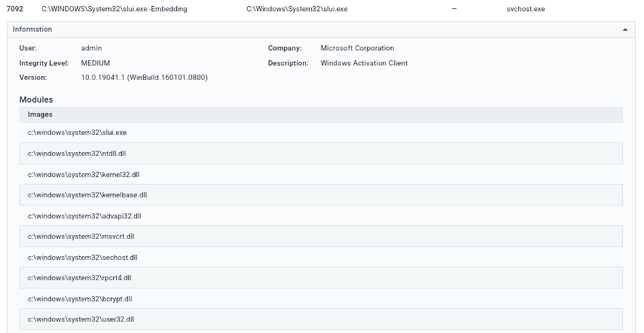Select the ntdll.dll module row

(x=77, y=153)
